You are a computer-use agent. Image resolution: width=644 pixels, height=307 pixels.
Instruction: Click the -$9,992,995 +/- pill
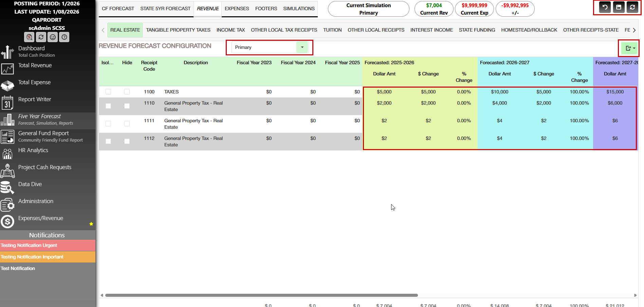(x=515, y=9)
